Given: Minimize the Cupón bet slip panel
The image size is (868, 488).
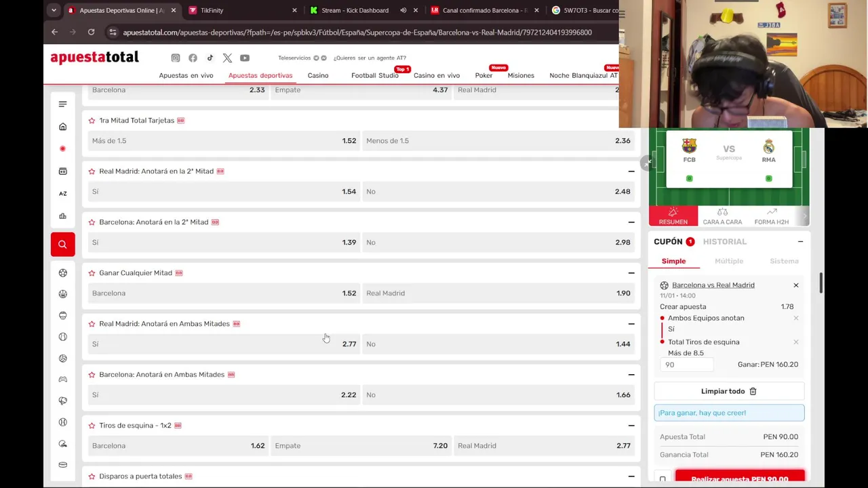Looking at the screenshot, I should (800, 241).
